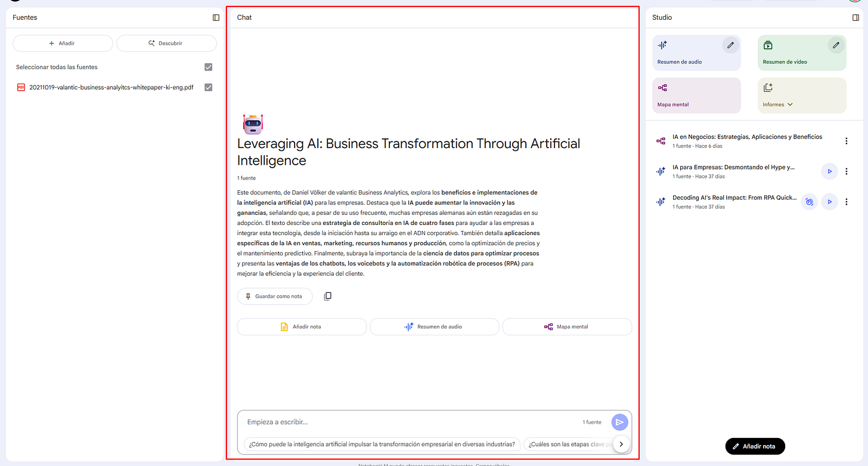The image size is (868, 466).
Task: Play the Decoding AI's Real Impact audio
Action: 829,202
